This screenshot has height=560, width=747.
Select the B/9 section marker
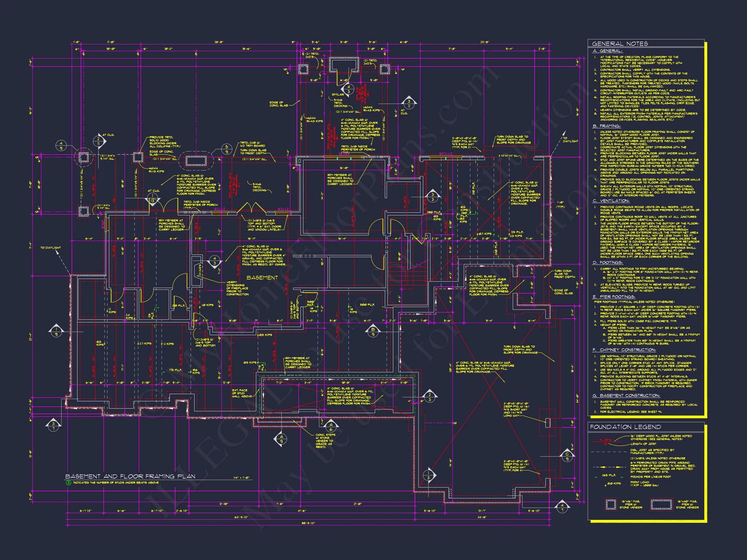click(x=373, y=332)
